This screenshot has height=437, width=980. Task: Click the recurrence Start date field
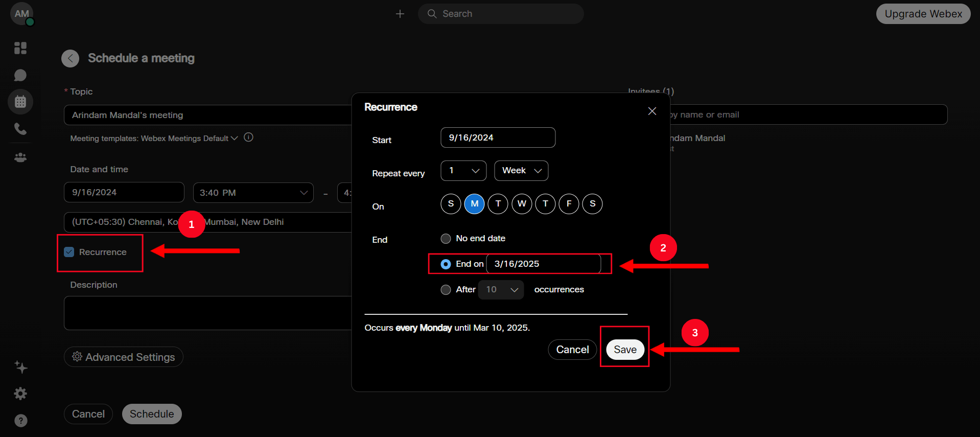498,137
